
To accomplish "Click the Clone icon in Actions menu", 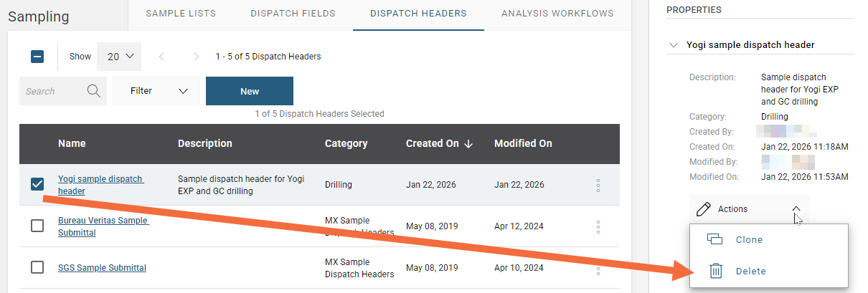I will tap(715, 239).
